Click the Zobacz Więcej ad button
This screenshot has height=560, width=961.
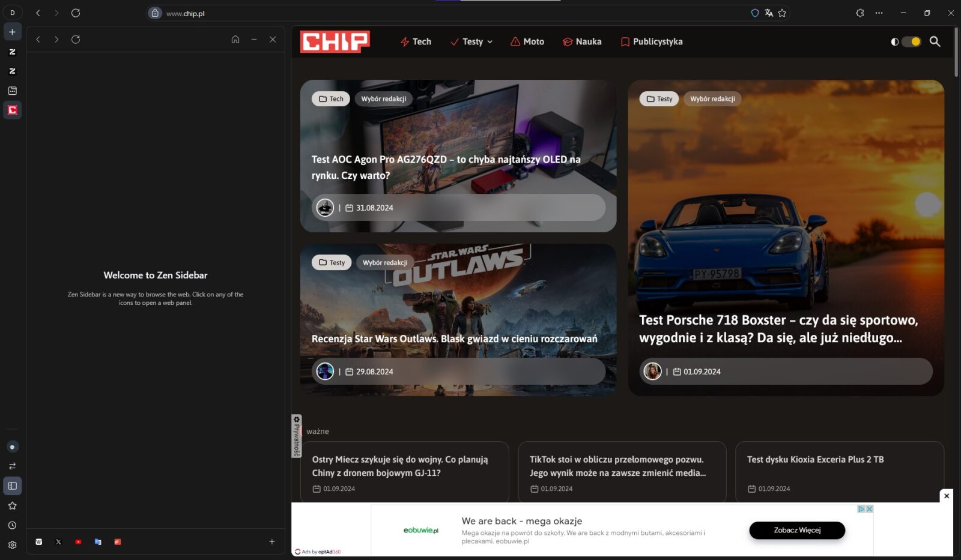pyautogui.click(x=796, y=530)
